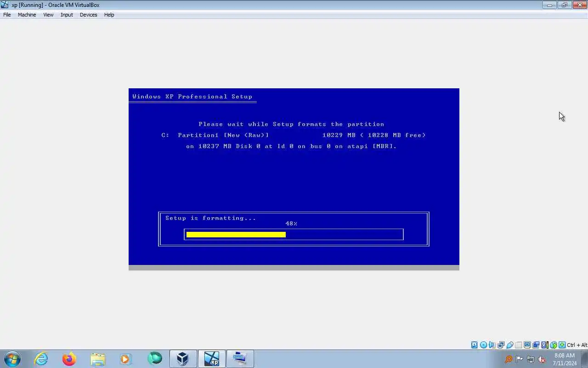Click the yellow formatting progress bar
The image size is (588, 368).
coord(236,235)
